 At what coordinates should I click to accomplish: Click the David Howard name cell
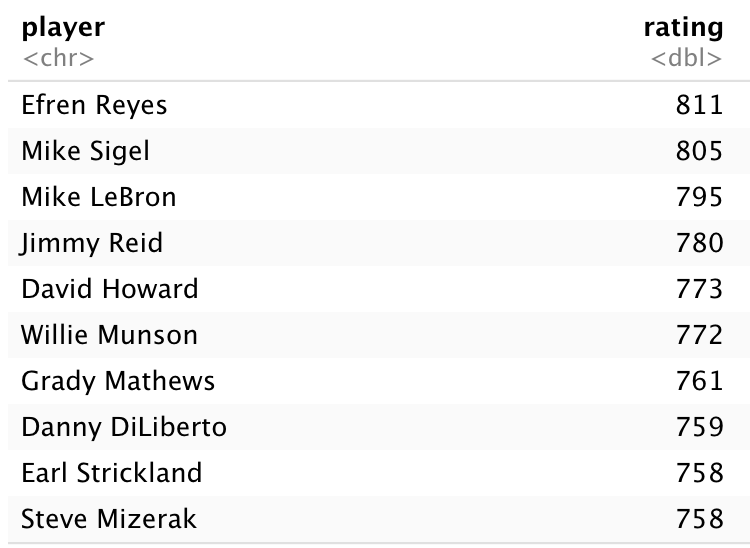[x=110, y=289]
